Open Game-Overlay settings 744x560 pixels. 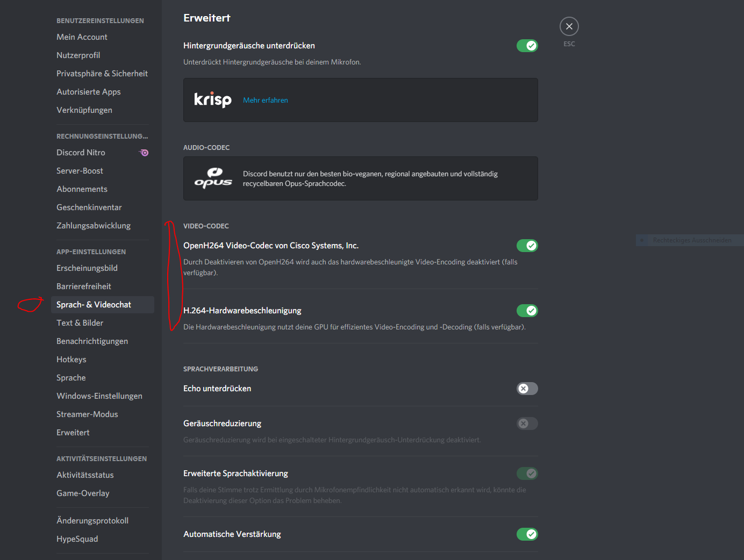click(x=83, y=493)
